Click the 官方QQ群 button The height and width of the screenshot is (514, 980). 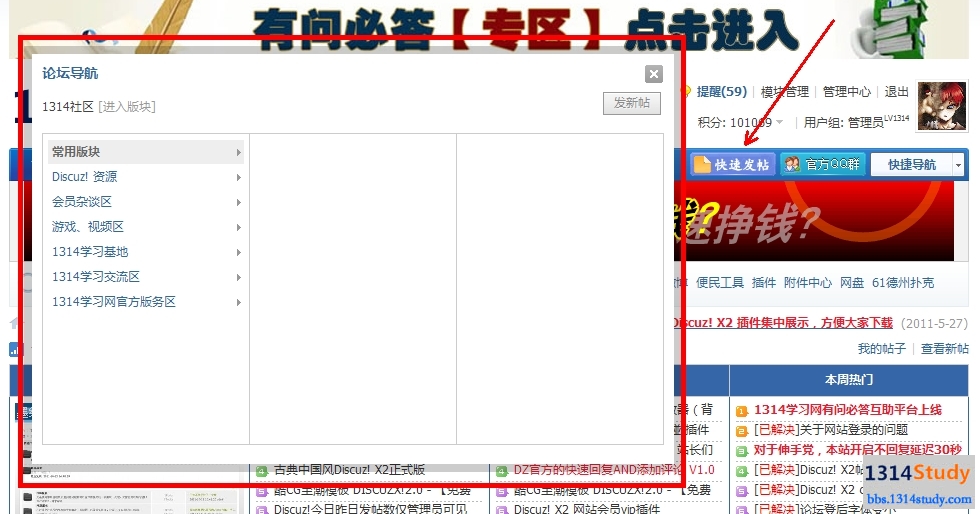822,164
